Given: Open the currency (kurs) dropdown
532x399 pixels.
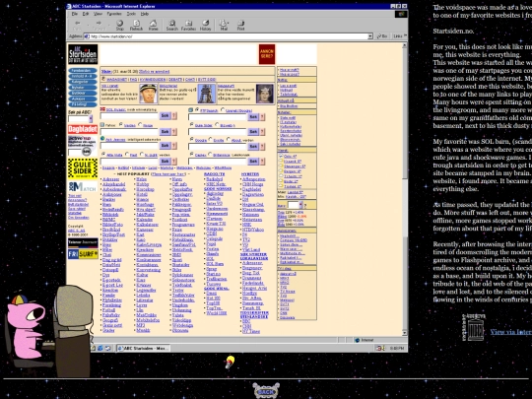Looking at the screenshot, I should click(300, 205).
